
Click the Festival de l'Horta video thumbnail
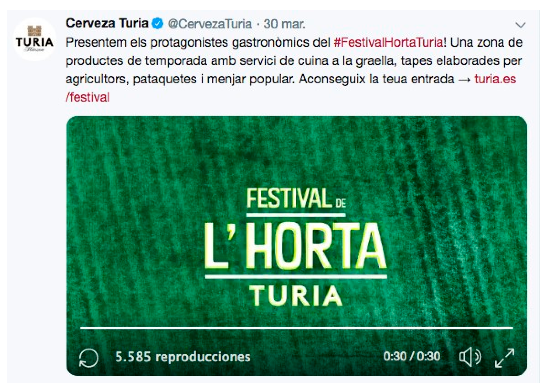297,246
